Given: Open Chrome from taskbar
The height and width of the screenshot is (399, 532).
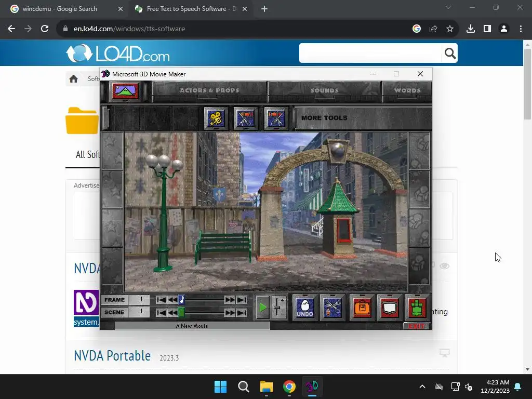Looking at the screenshot, I should pyautogui.click(x=289, y=387).
